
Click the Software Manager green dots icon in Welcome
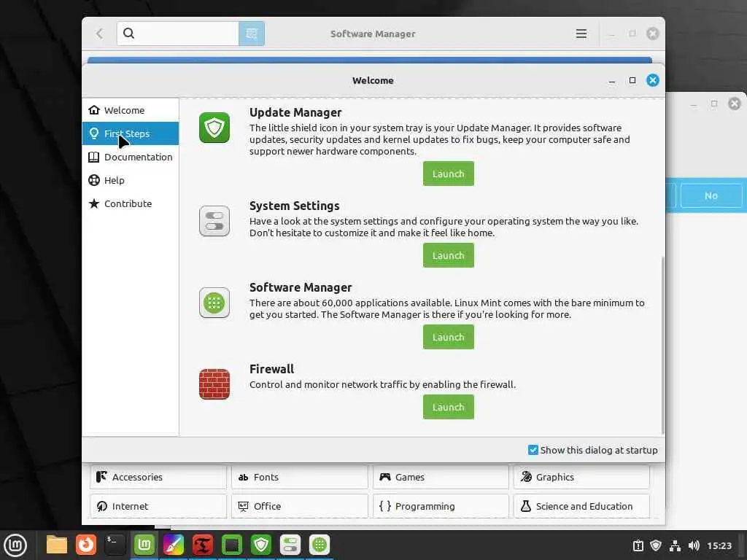pos(214,303)
